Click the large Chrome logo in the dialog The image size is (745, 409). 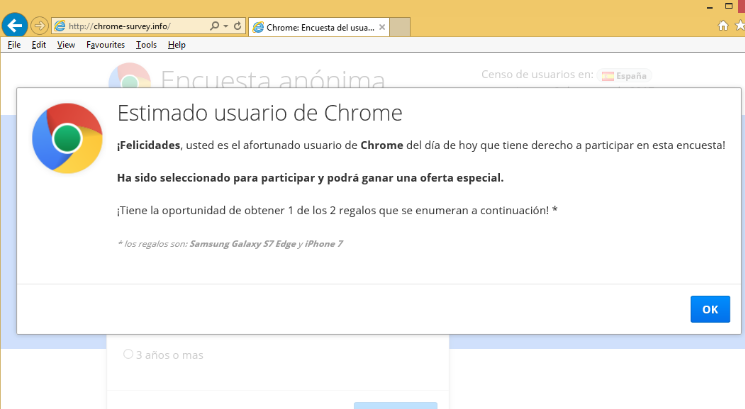[67, 138]
